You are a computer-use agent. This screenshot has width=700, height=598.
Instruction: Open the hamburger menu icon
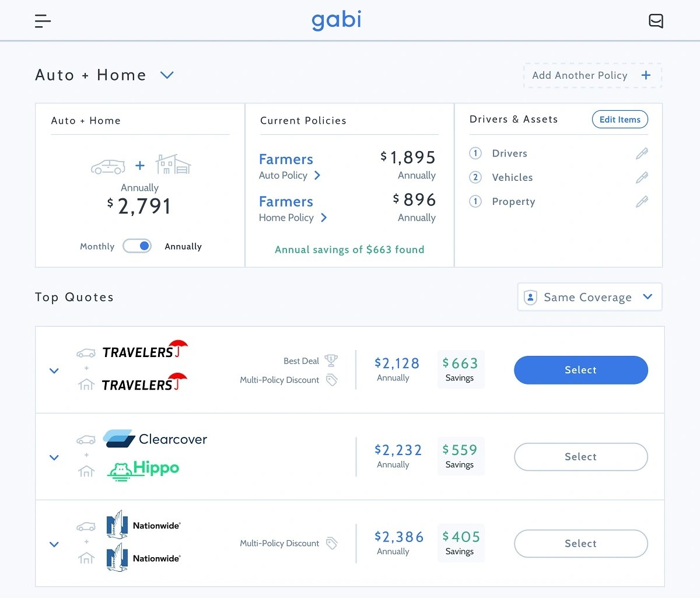point(43,22)
